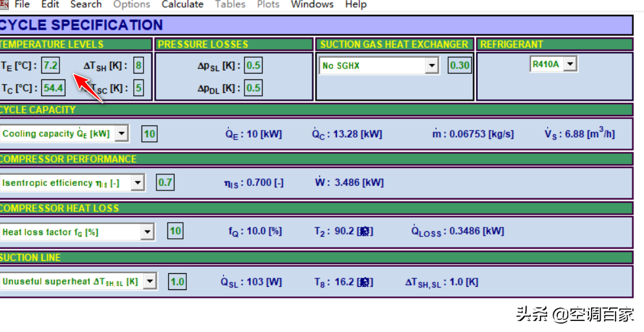Open the Help menu
Screen dimensions: 644x332
(356, 5)
